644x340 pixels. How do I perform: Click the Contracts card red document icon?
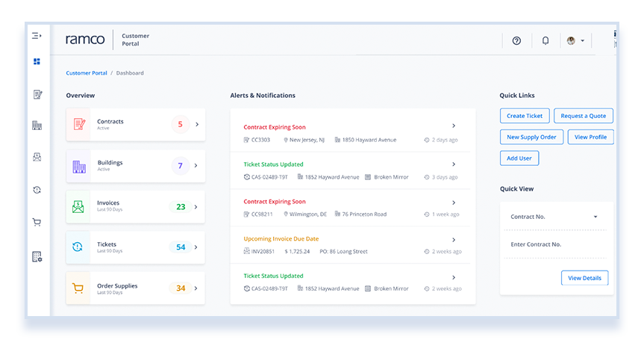79,124
